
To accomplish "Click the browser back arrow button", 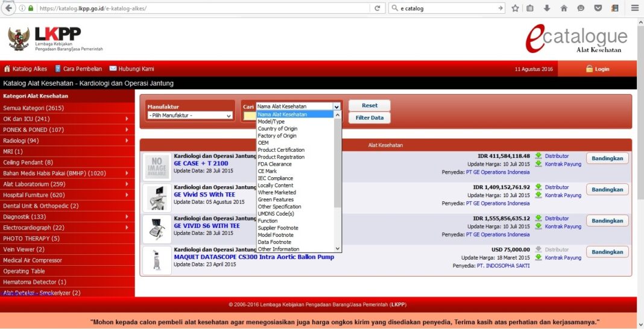I will click(x=9, y=8).
